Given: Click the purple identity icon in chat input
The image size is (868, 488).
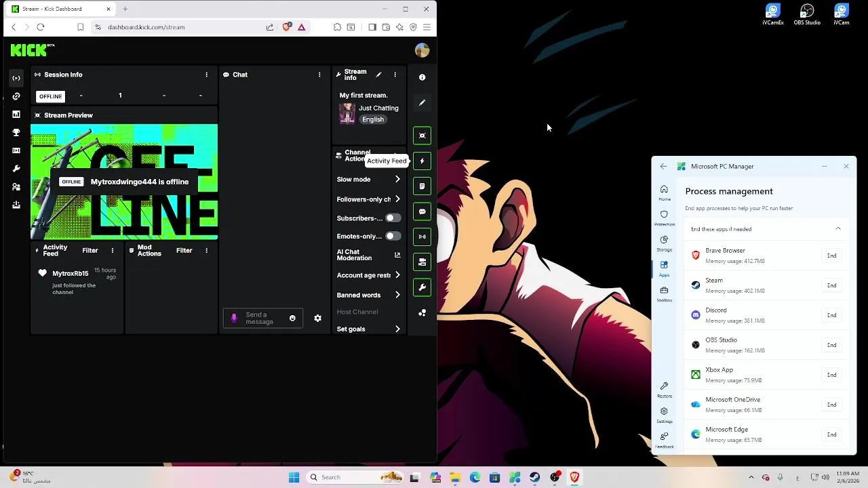Looking at the screenshot, I should pyautogui.click(x=234, y=318).
